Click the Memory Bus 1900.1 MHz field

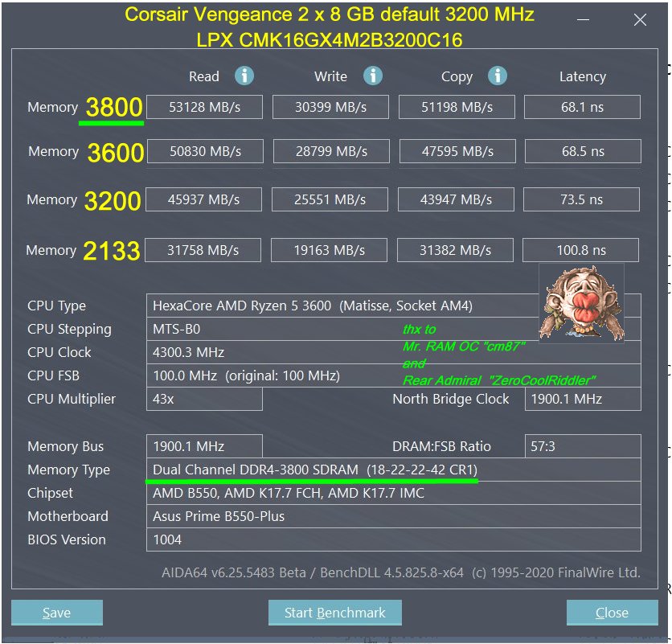pos(204,446)
